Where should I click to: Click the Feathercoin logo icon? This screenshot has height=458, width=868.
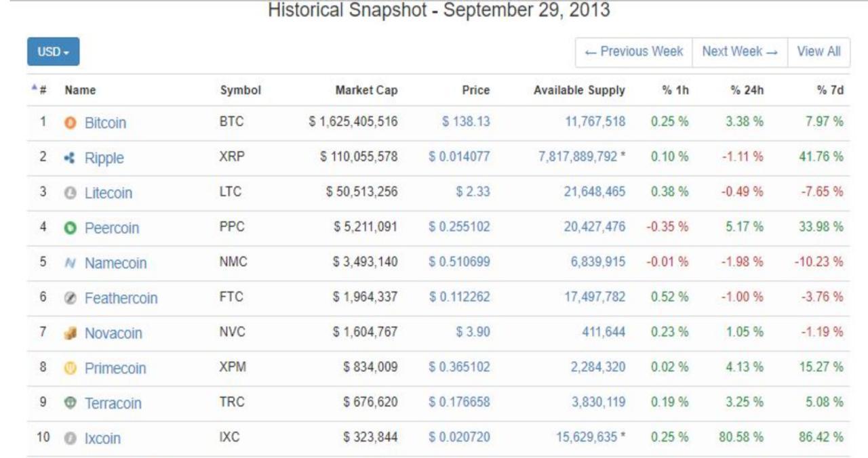[70, 299]
